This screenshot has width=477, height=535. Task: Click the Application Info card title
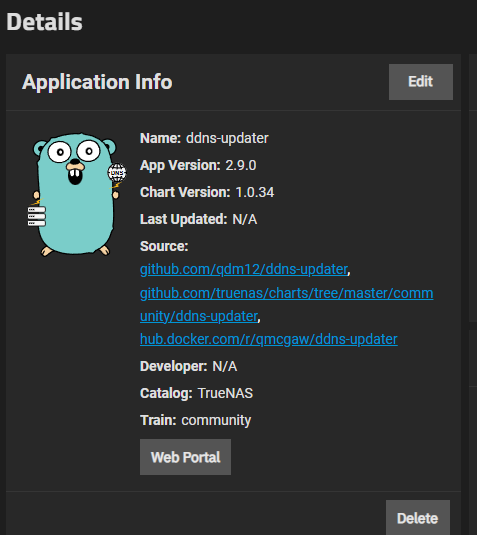97,82
